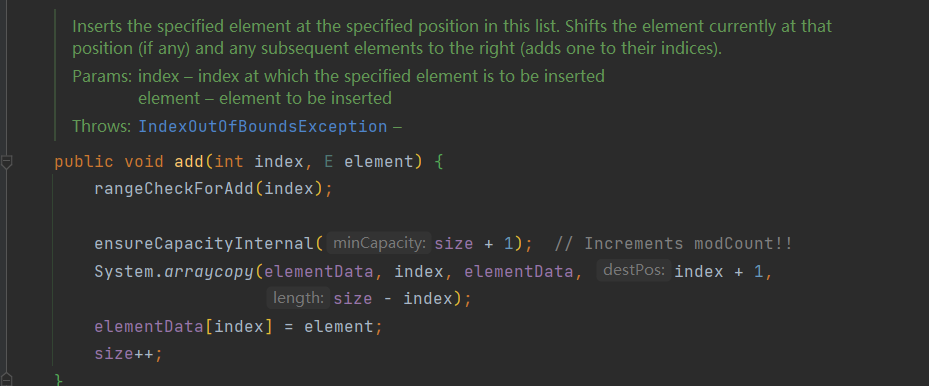
Task: Collapse the add method via gutter fold marker
Action: (7, 162)
